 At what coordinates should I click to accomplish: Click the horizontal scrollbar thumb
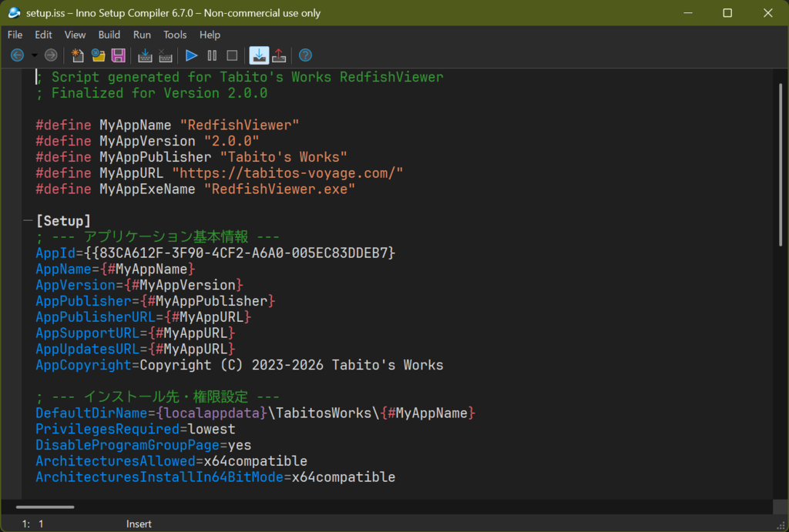tap(45, 507)
